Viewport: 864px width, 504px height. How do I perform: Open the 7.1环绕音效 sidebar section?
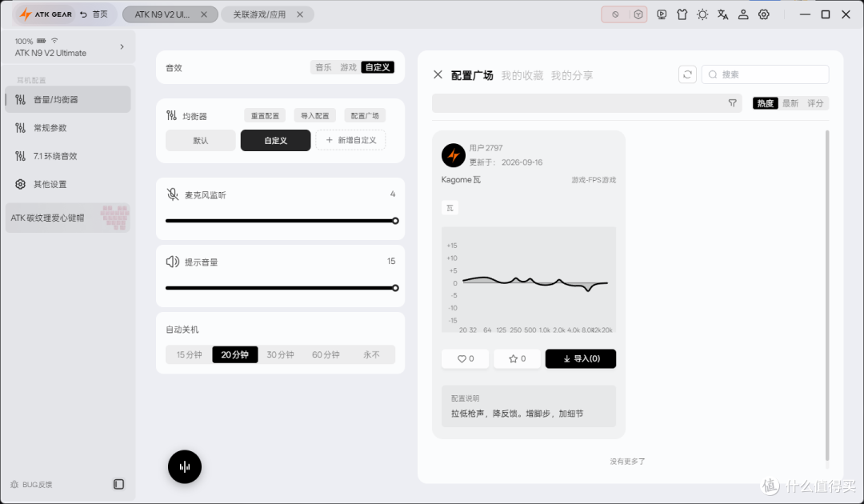point(68,156)
